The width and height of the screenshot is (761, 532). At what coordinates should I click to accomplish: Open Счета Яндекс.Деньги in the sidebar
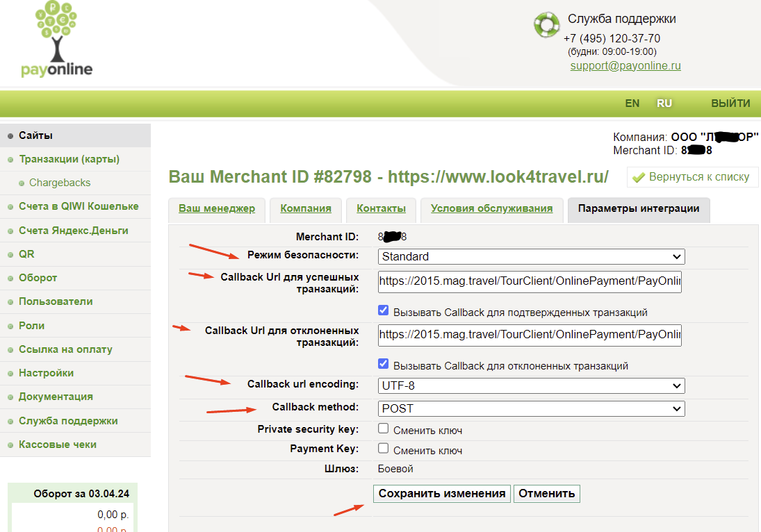coord(75,231)
